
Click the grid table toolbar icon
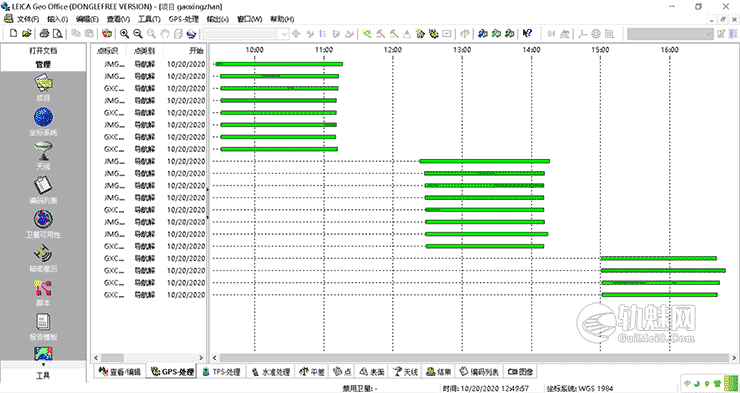coord(609,33)
